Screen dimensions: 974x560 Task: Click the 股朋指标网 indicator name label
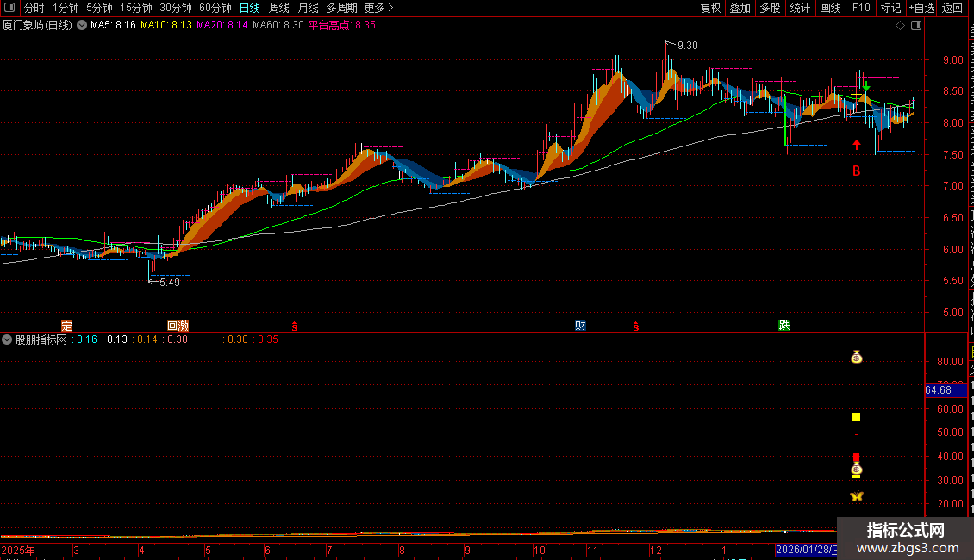point(41,339)
